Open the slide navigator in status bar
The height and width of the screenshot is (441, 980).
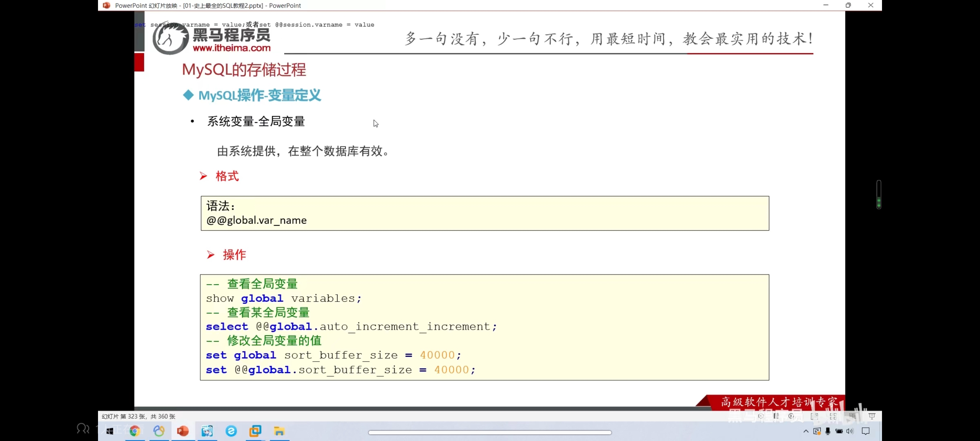point(776,416)
